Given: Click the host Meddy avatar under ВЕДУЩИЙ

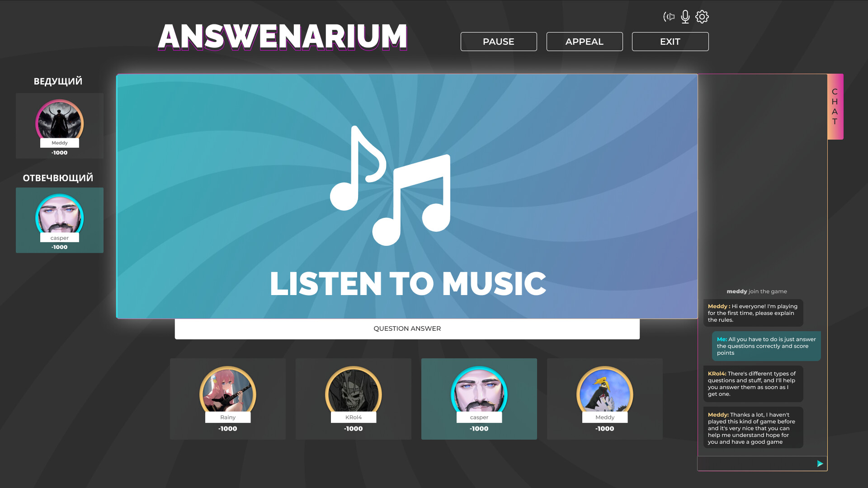Looking at the screenshot, I should point(60,120).
